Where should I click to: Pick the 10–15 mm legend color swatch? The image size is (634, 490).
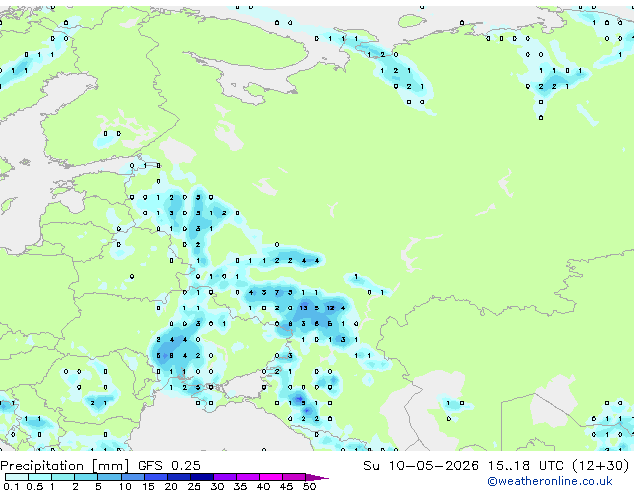[x=133, y=477]
